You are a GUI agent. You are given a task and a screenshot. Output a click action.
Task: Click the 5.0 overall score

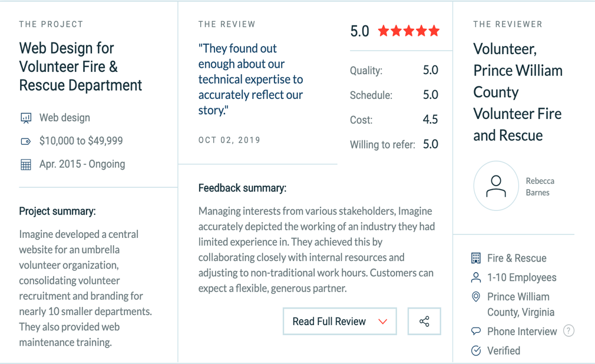click(359, 31)
